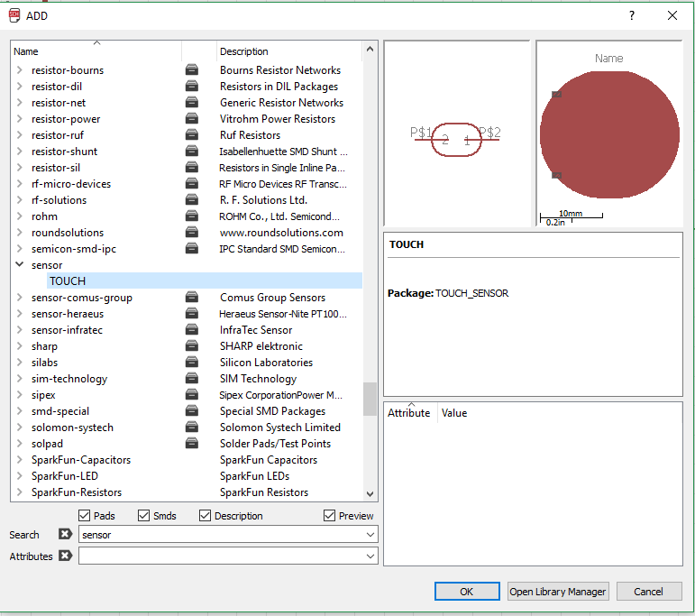The image size is (695, 616).
Task: Open the Attributes dropdown arrow
Action: (370, 556)
